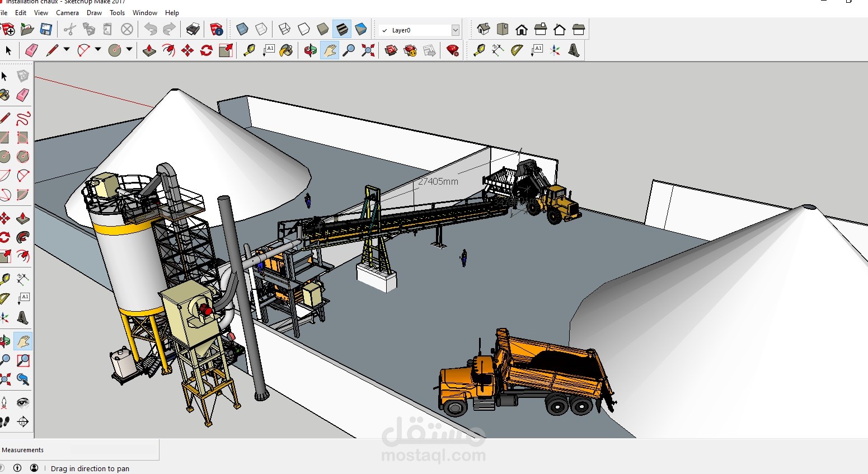Select the Section Plane tool
Screen dimensions: 868x474
click(x=23, y=422)
